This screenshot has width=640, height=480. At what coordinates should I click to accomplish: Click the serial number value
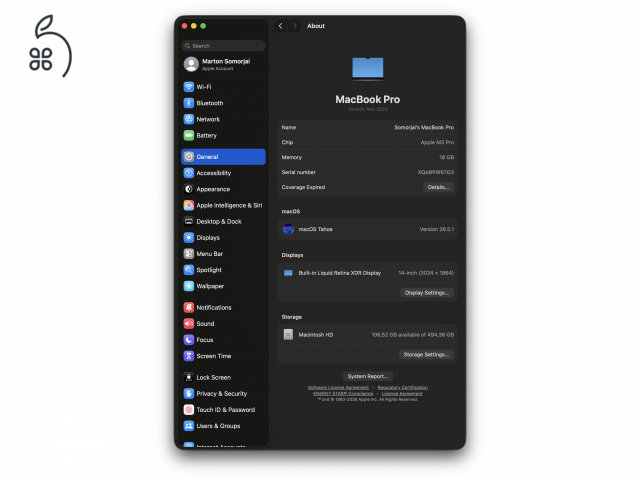[436, 172]
